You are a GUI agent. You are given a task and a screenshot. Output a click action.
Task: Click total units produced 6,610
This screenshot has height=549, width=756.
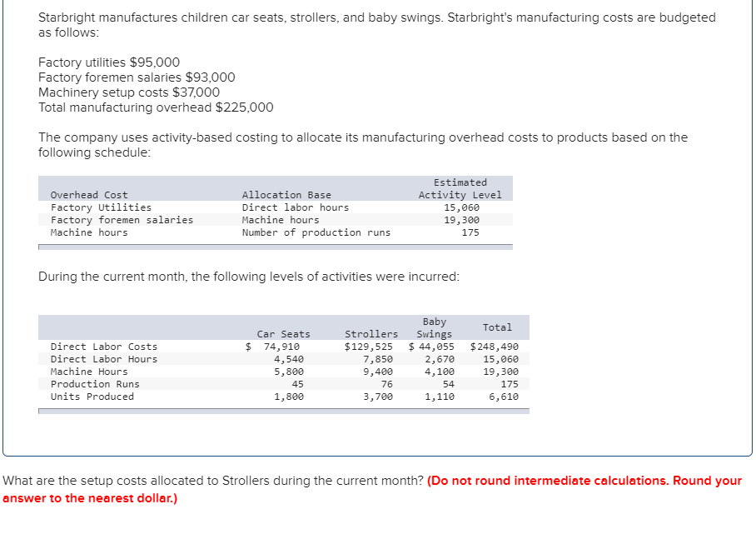pyautogui.click(x=504, y=397)
